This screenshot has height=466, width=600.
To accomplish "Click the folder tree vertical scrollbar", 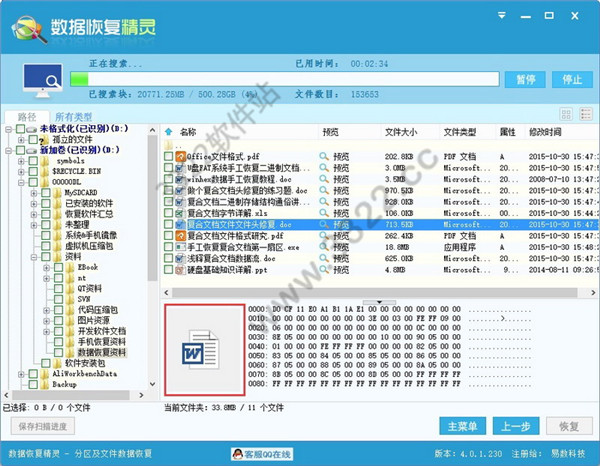I will click(x=152, y=209).
